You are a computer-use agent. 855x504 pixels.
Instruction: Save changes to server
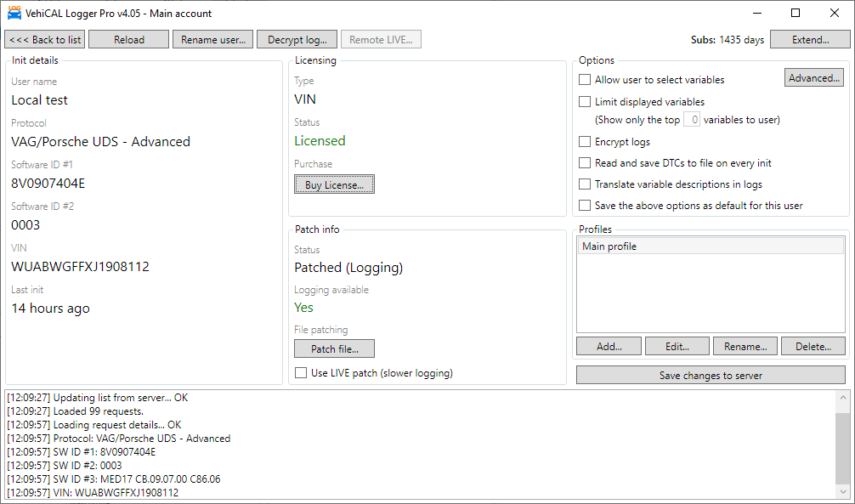tap(711, 376)
